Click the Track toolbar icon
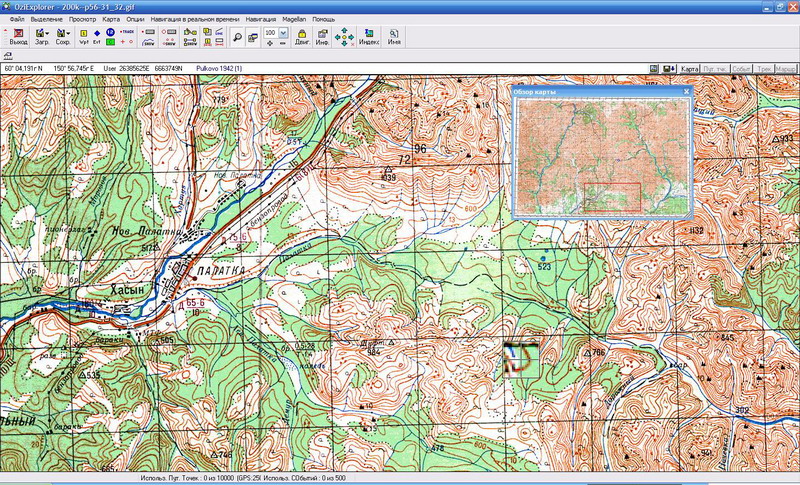 (125, 32)
